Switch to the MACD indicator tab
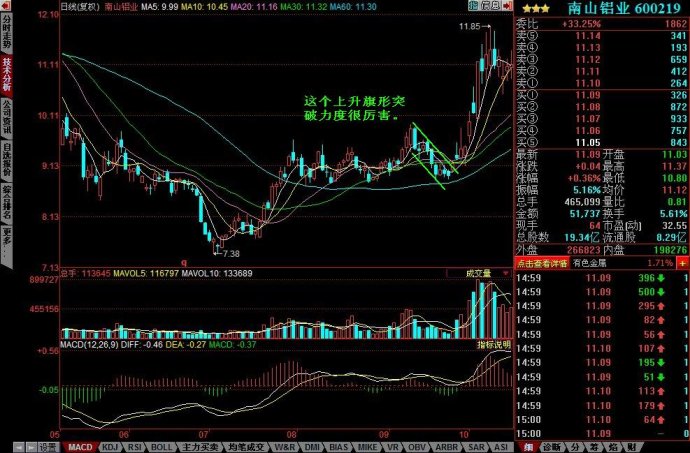The width and height of the screenshot is (690, 453). tap(80, 446)
